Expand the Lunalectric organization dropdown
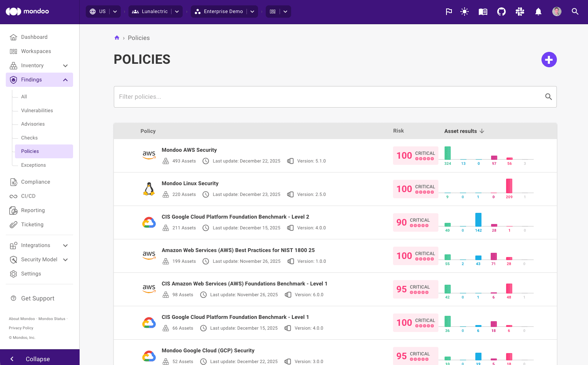 click(177, 12)
